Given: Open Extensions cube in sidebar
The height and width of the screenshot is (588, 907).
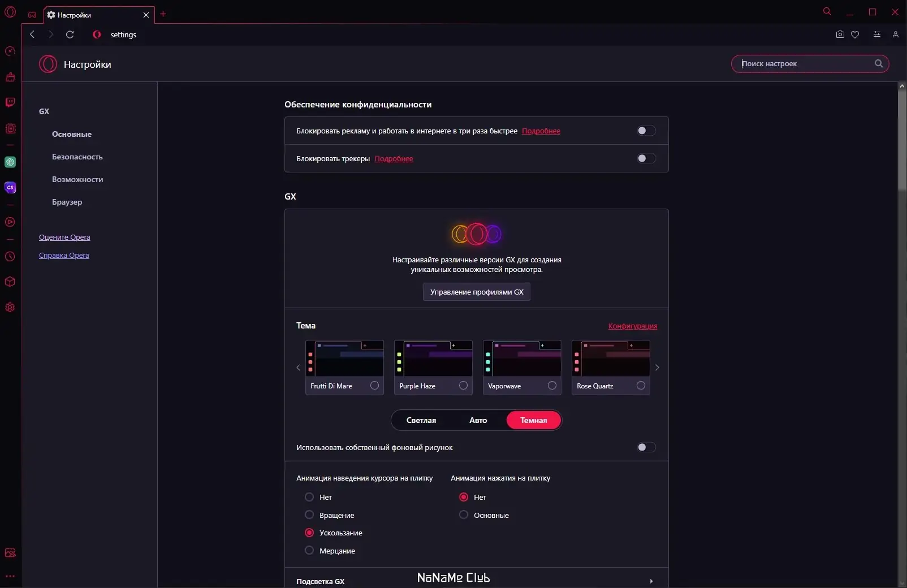Looking at the screenshot, I should click(x=10, y=282).
